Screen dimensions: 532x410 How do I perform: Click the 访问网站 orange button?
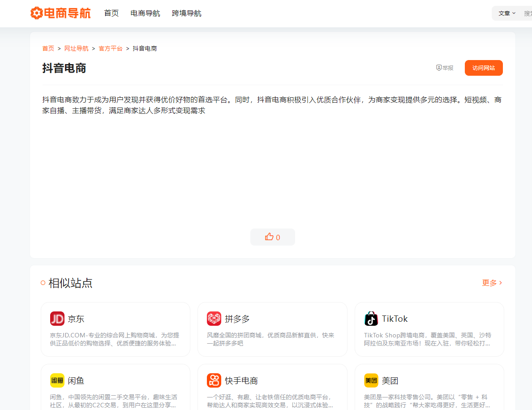(x=484, y=68)
